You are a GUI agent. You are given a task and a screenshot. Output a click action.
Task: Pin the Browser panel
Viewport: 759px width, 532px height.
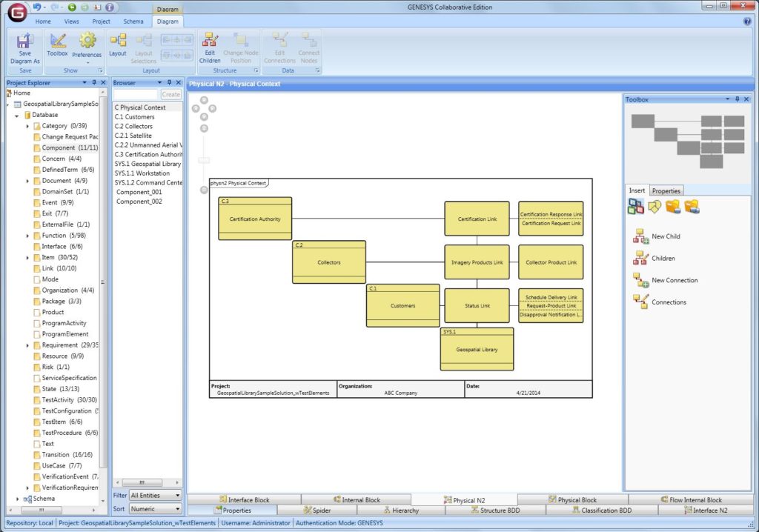pyautogui.click(x=169, y=82)
